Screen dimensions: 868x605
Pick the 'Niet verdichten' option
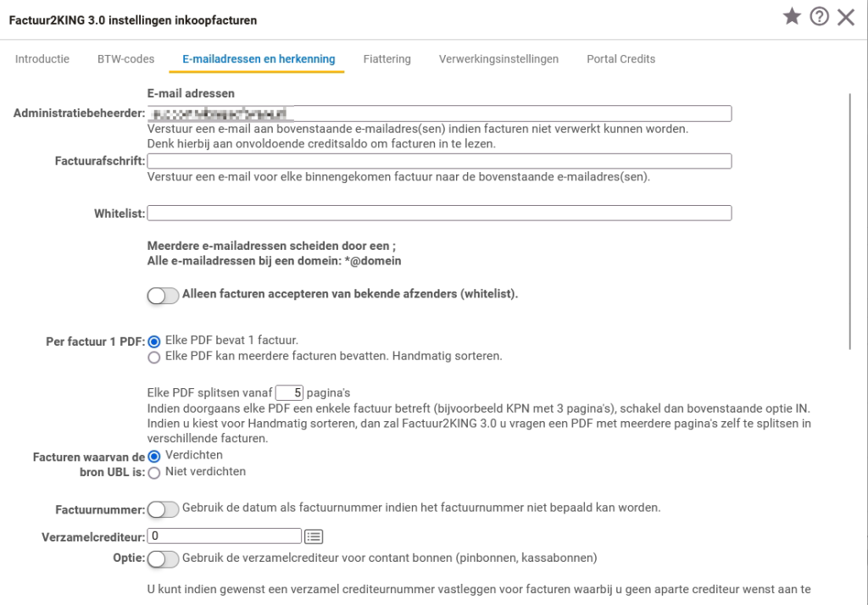pos(154,472)
